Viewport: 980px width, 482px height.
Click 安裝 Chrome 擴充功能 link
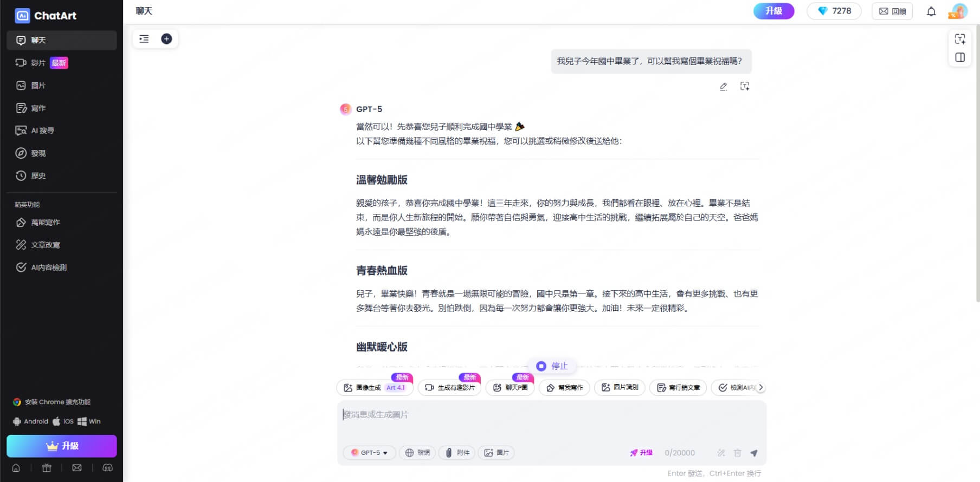51,402
